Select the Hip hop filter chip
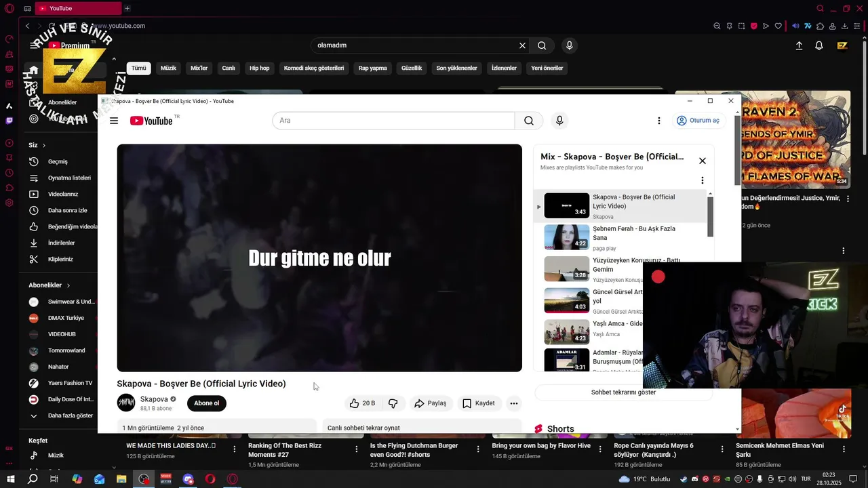This screenshot has width=868, height=488. 260,68
